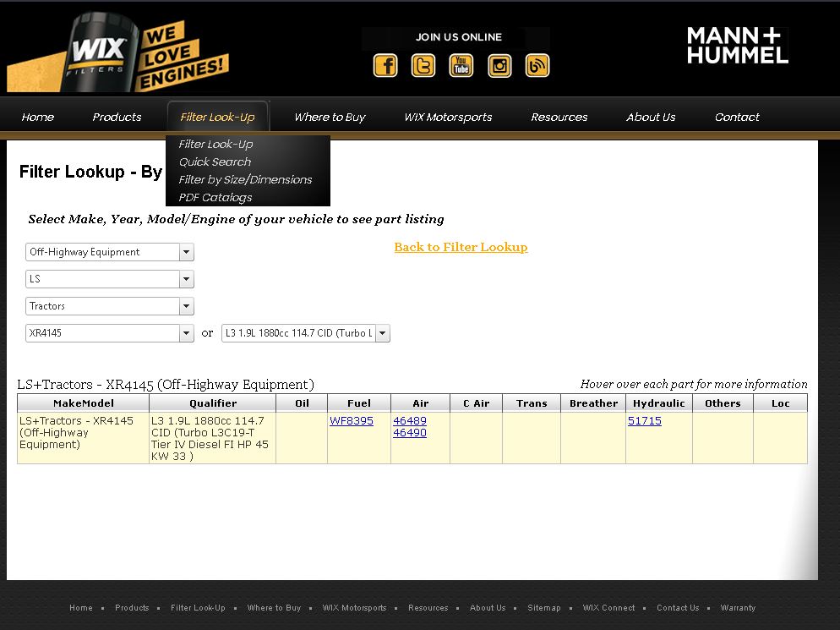Screen dimensions: 840x630
Task: Click the Filter Look-Up footer link
Action: click(x=198, y=607)
